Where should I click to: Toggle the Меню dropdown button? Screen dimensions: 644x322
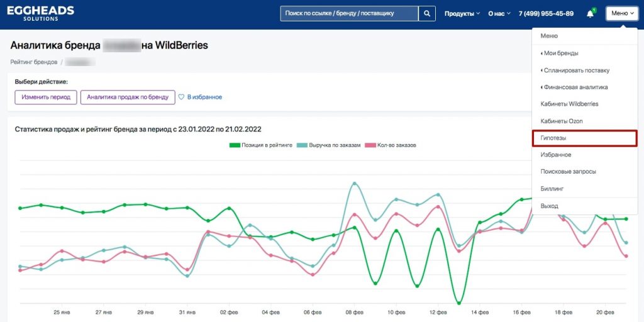coord(622,14)
